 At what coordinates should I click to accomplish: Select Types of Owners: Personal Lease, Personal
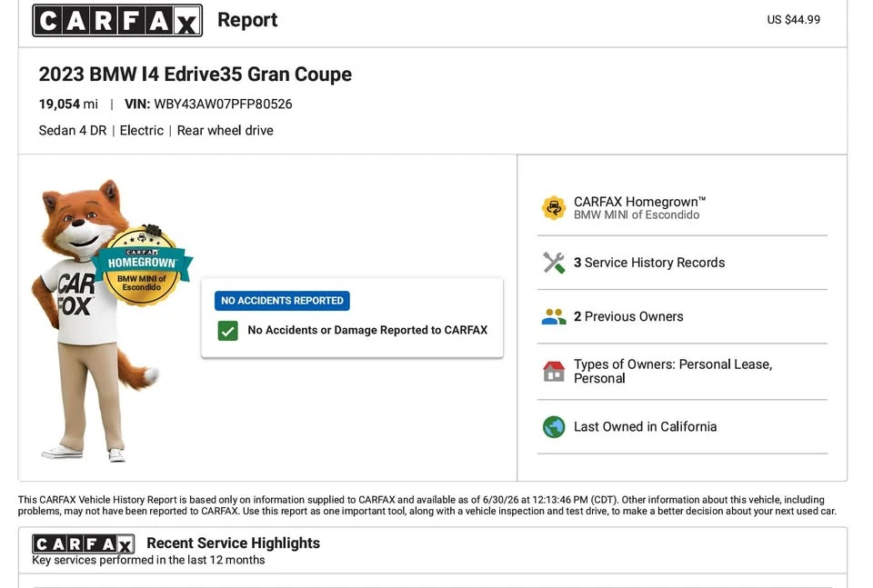click(682, 371)
